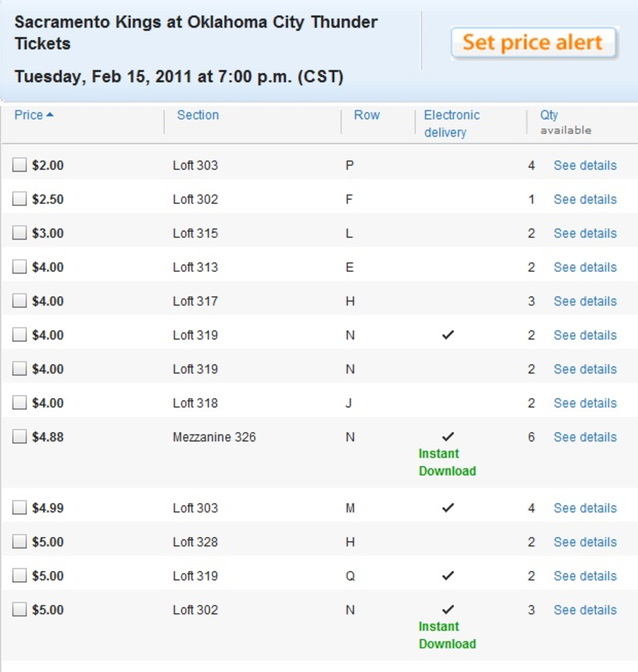Open See details for Loft 313
This screenshot has width=638, height=672.
tap(585, 267)
